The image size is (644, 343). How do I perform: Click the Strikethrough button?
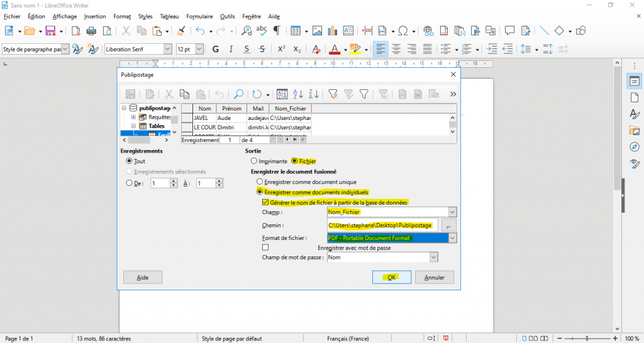coord(262,49)
